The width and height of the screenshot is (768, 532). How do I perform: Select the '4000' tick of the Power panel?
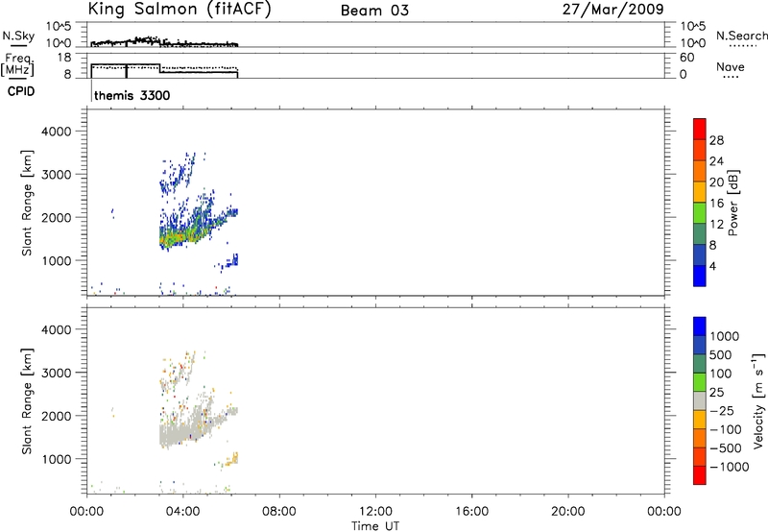57,132
